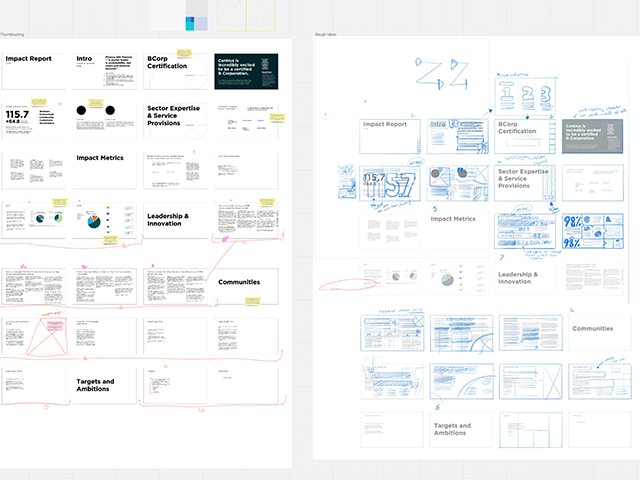Select the blue ZZ arrow sketch
This screenshot has width=640, height=480.
pos(442,74)
